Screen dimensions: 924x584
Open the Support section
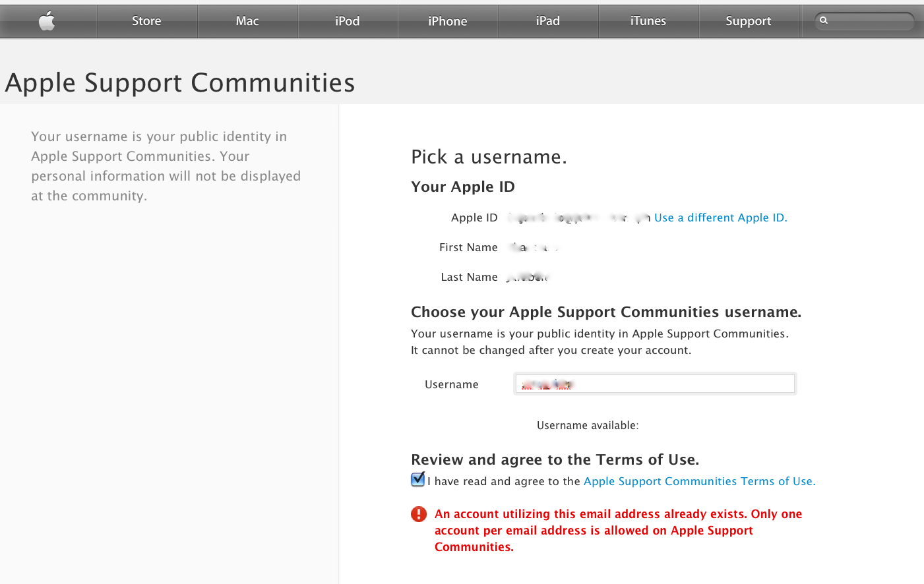(x=749, y=21)
